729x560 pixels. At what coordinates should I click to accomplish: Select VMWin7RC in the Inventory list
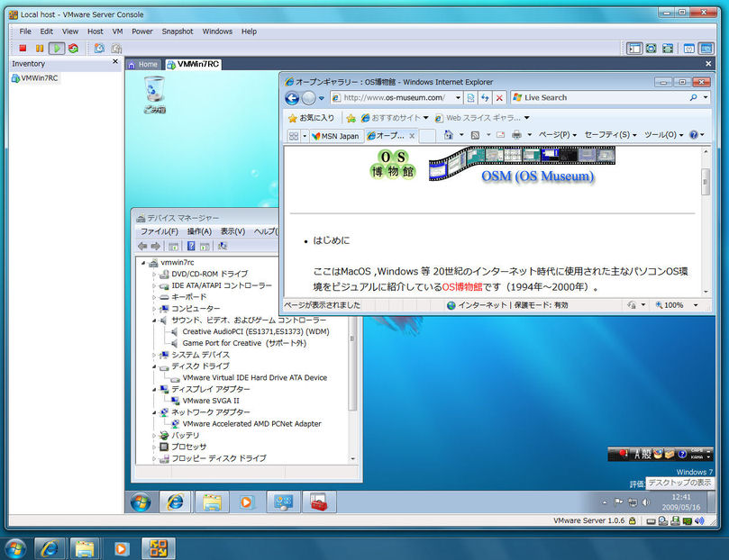tap(35, 78)
